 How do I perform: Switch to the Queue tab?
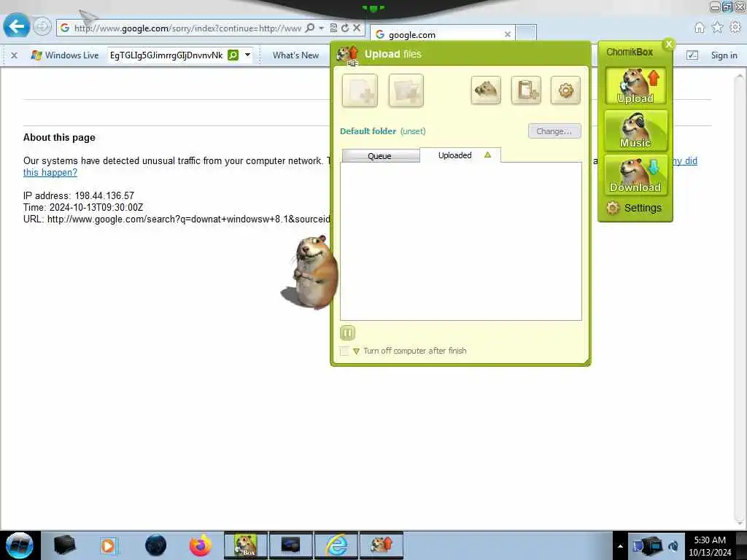[381, 156]
